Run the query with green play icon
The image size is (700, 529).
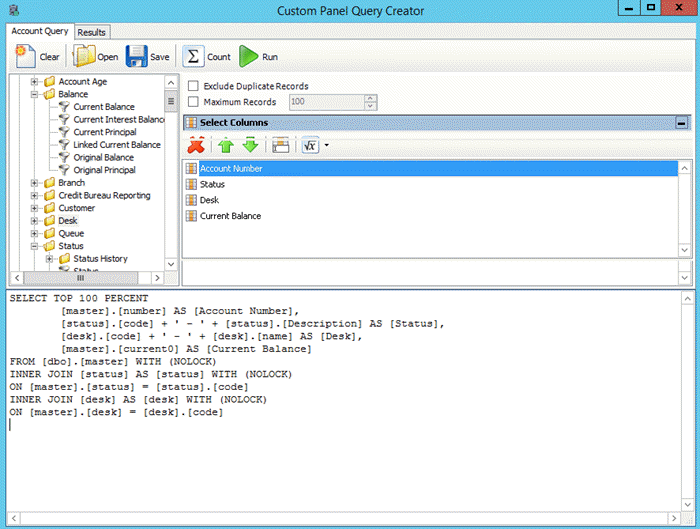pos(247,57)
